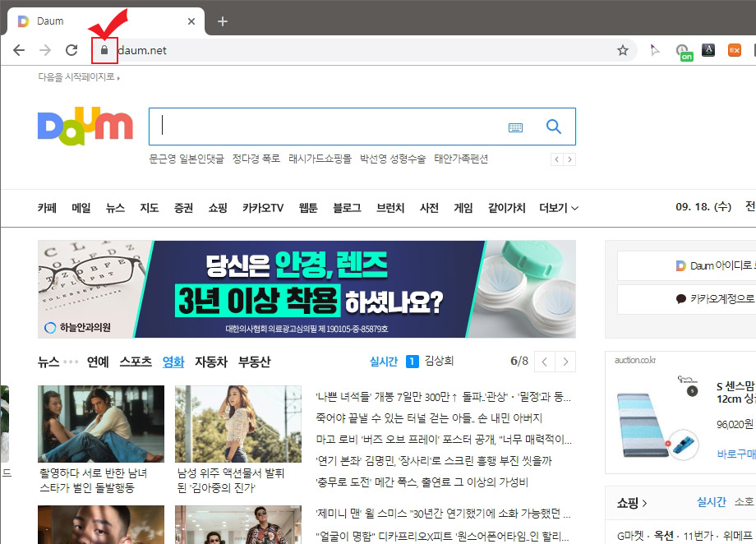
Task: Show previous suggested search keywords
Action: tap(557, 159)
